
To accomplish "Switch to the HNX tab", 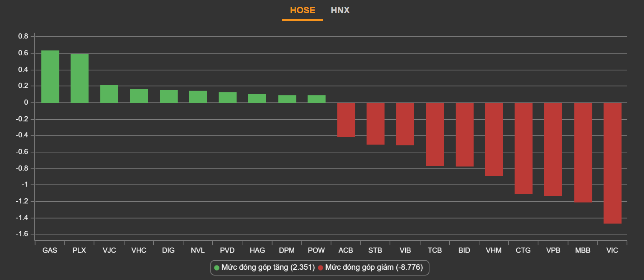I will (340, 10).
